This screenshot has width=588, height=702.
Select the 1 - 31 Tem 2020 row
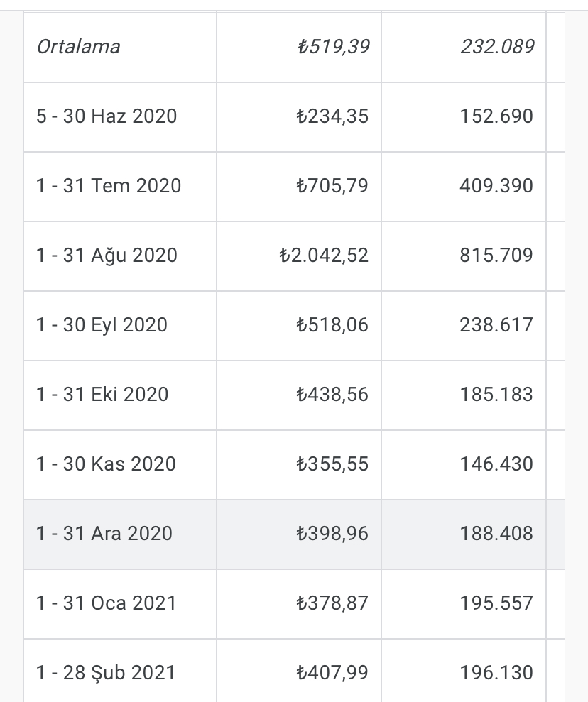pos(294,186)
